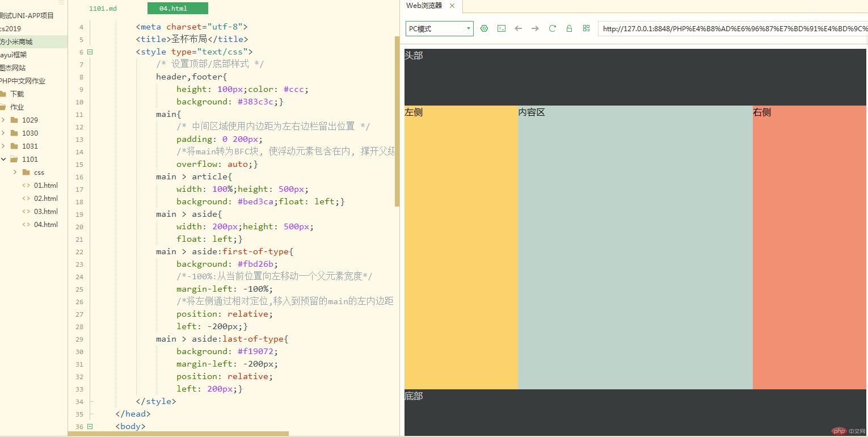Expand the 1029 folder
Image resolution: width=868 pixels, height=437 pixels.
click(x=3, y=120)
